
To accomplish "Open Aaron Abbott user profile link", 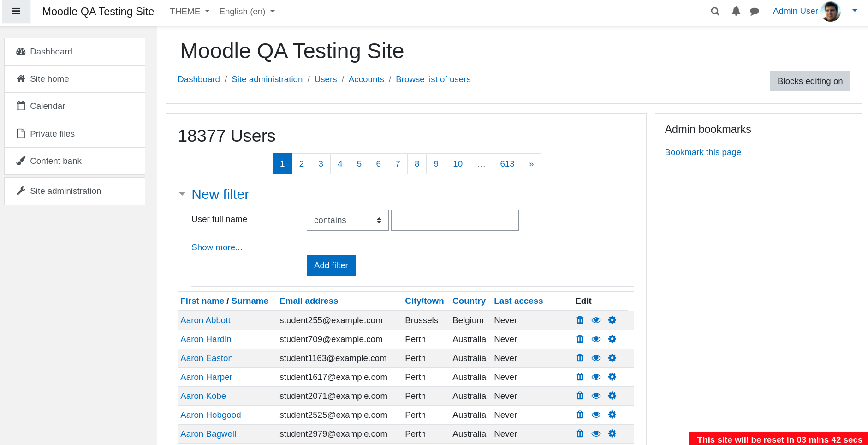I will pyautogui.click(x=205, y=320).
